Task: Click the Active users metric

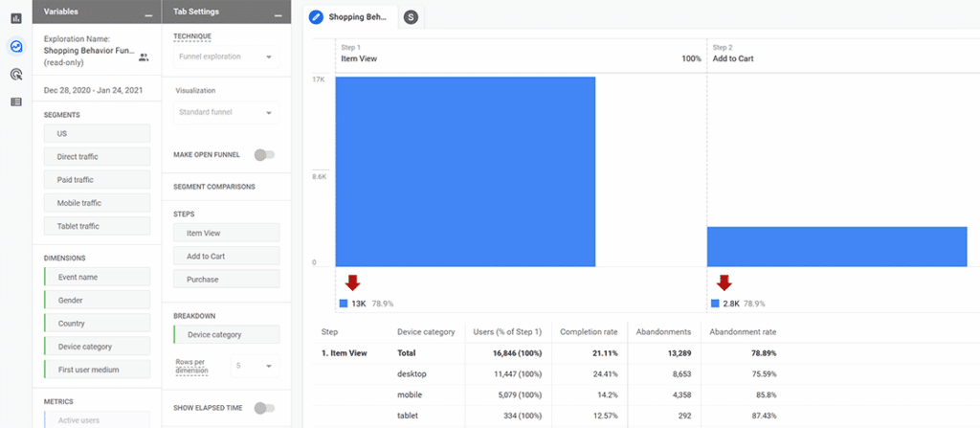Action: (x=97, y=420)
